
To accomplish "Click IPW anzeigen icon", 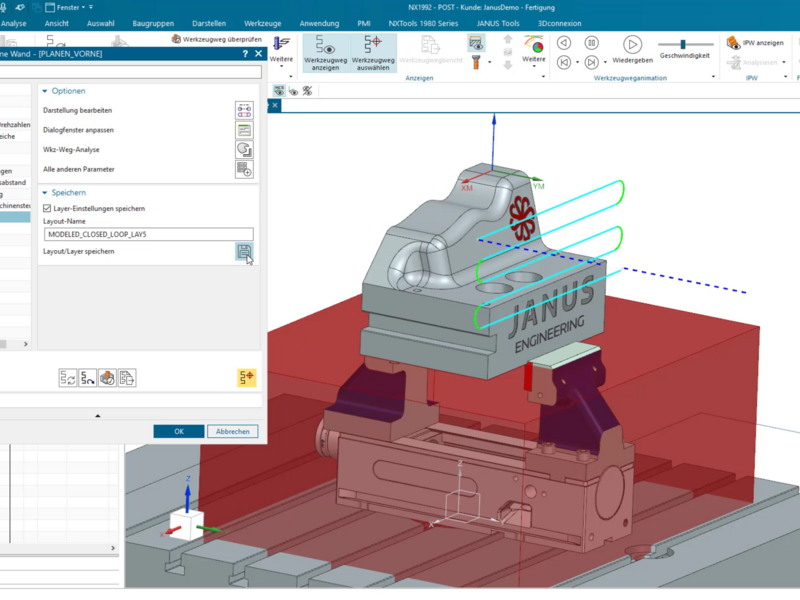I will coord(733,43).
